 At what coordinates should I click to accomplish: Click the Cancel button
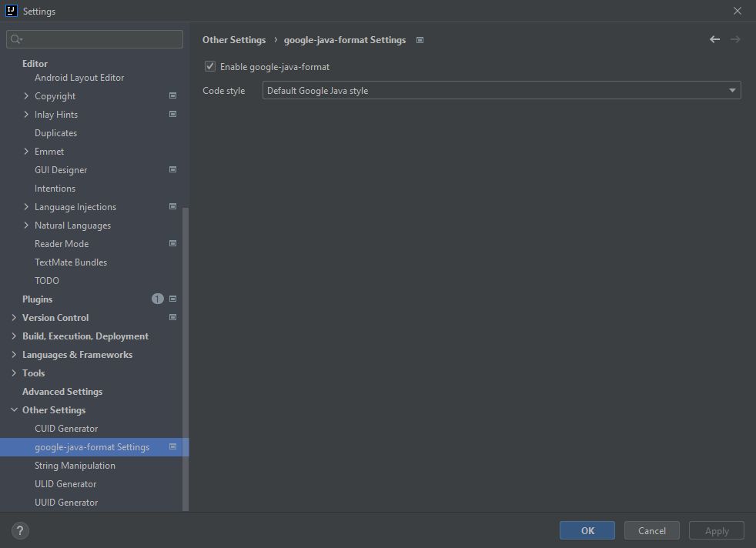[652, 530]
